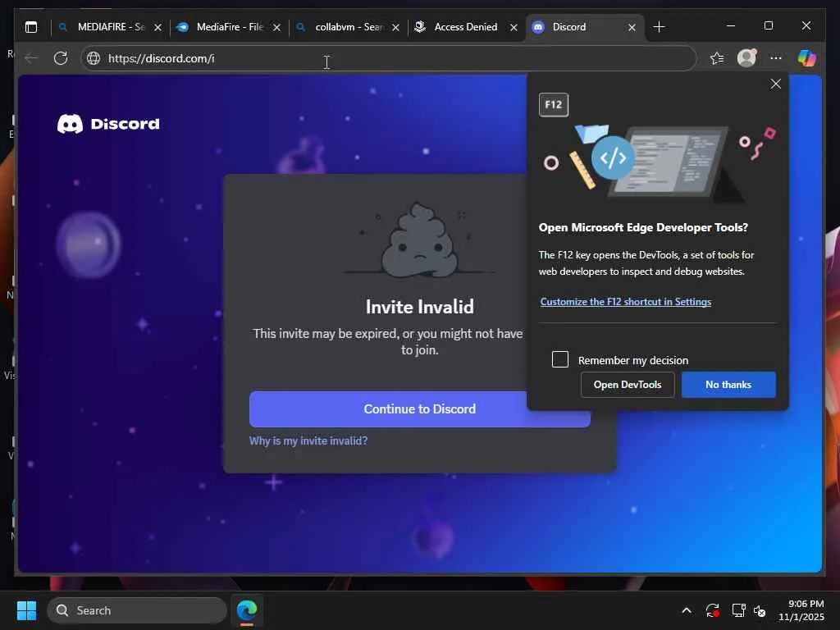Open a new browser tab
This screenshot has height=630, width=840.
[660, 27]
